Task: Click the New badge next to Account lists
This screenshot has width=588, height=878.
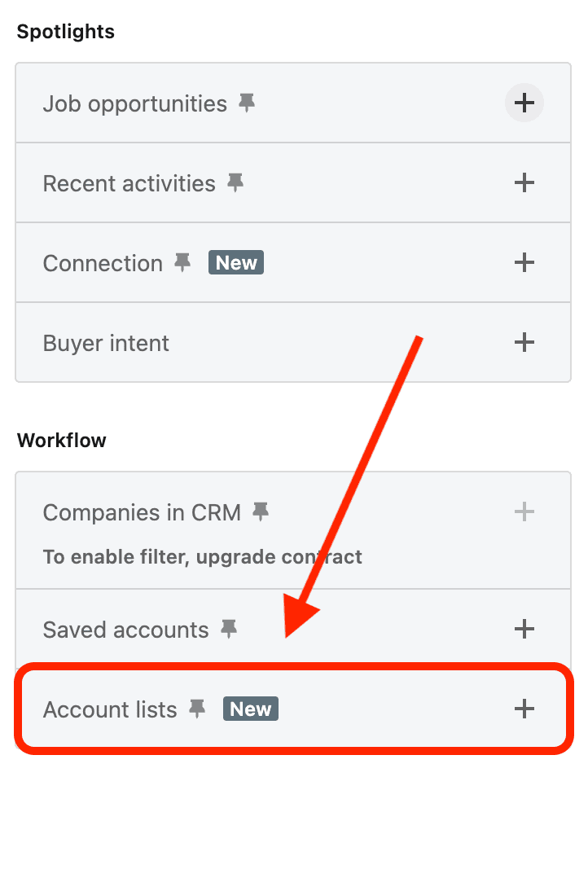Action: [x=251, y=709]
